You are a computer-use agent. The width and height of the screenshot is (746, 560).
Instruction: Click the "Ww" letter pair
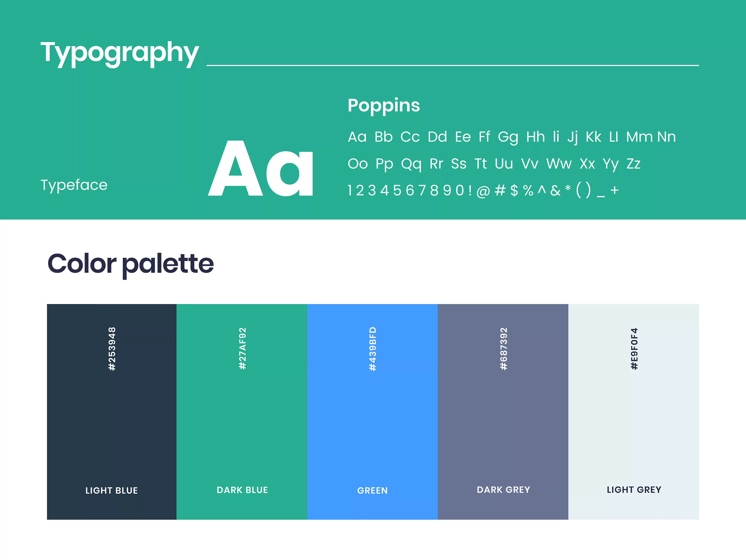559,164
